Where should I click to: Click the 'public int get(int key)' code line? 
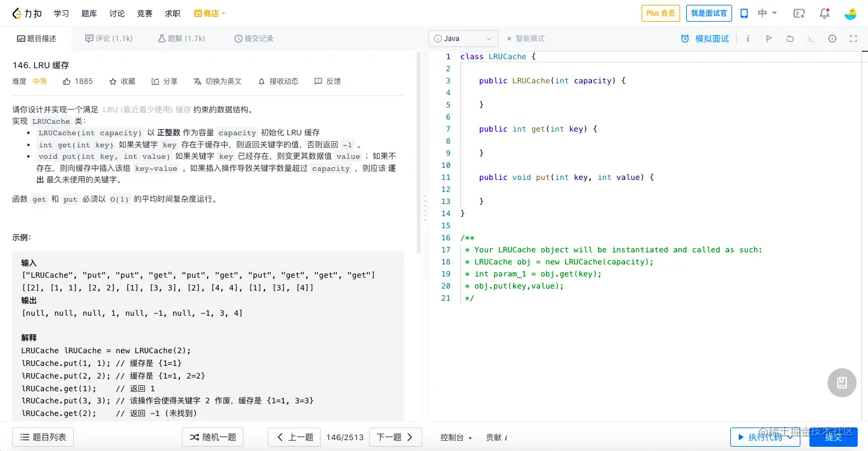pos(538,129)
